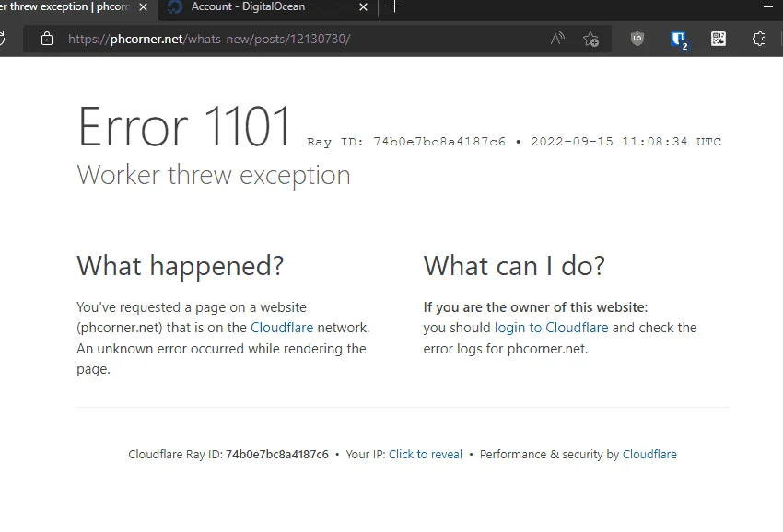Click the header Ray ID timestamp text

514,142
